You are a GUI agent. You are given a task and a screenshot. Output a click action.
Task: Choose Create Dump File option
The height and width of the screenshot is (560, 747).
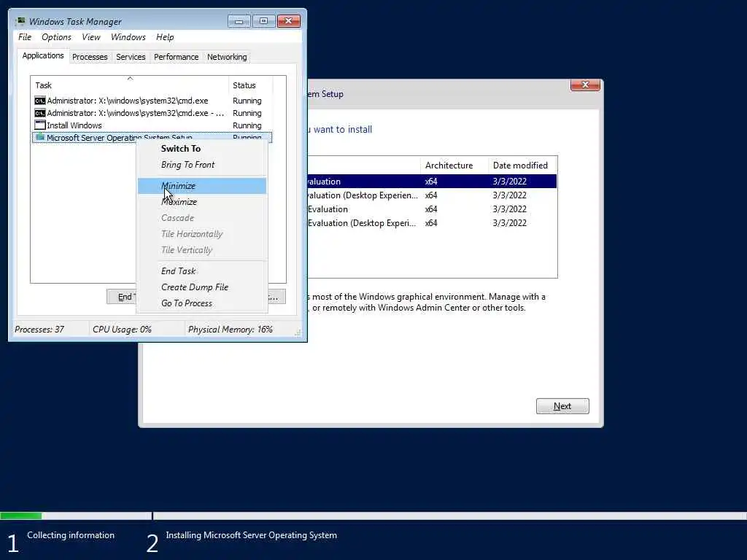point(202,287)
